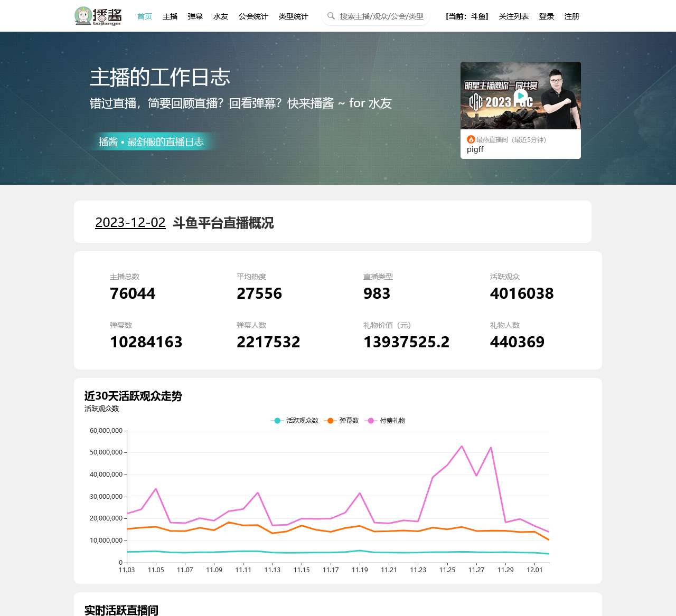Open the pigff stream thumbnail
Screen dimensions: 676x616
pyautogui.click(x=521, y=96)
